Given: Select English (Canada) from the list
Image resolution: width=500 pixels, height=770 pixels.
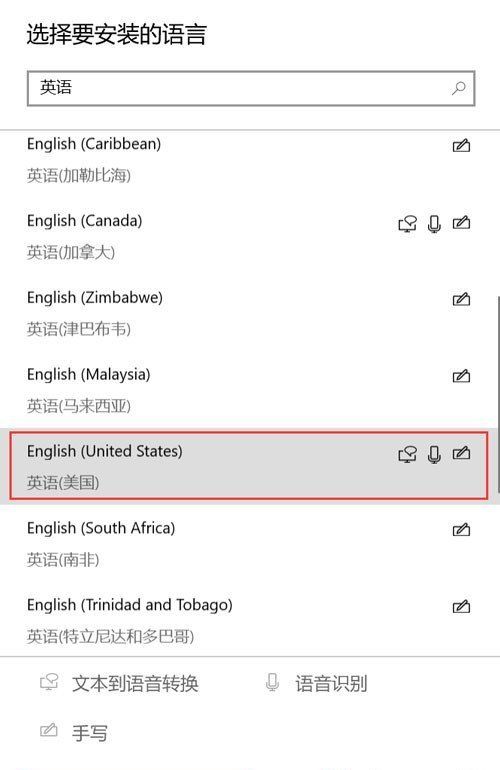Looking at the screenshot, I should pyautogui.click(x=250, y=236).
